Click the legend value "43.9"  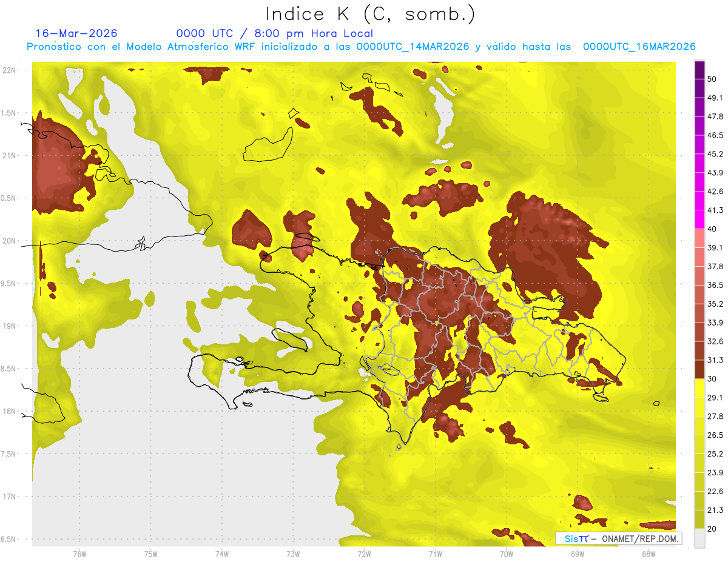(x=715, y=173)
